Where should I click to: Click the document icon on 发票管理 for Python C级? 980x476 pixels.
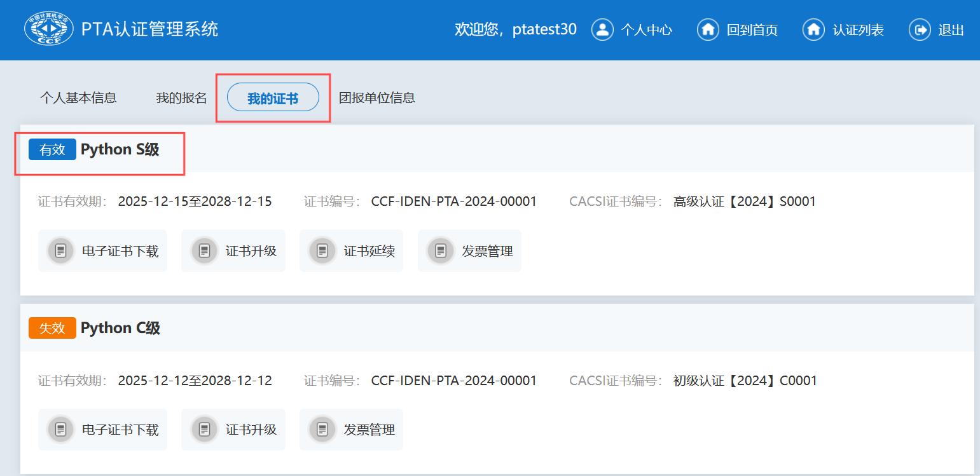click(322, 429)
